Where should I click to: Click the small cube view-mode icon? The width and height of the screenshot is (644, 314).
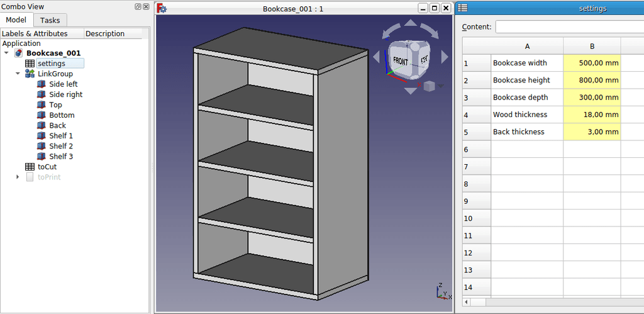(x=429, y=86)
